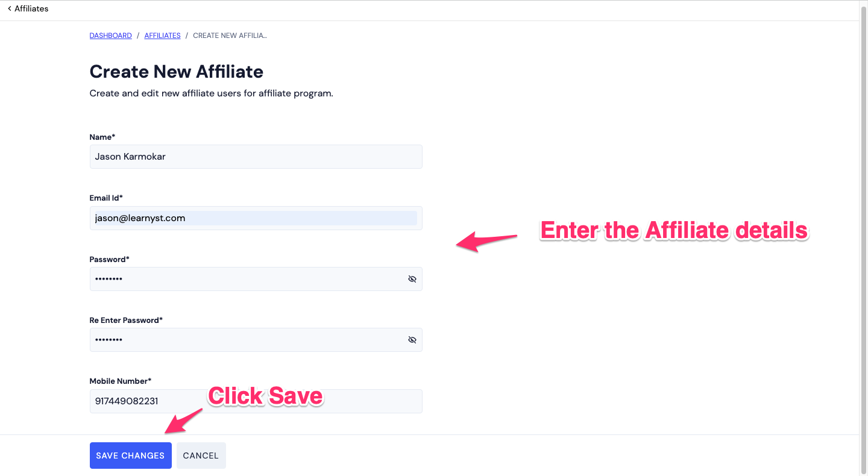Click the CANCEL button
Screen dimensions: 868x476
(x=201, y=456)
